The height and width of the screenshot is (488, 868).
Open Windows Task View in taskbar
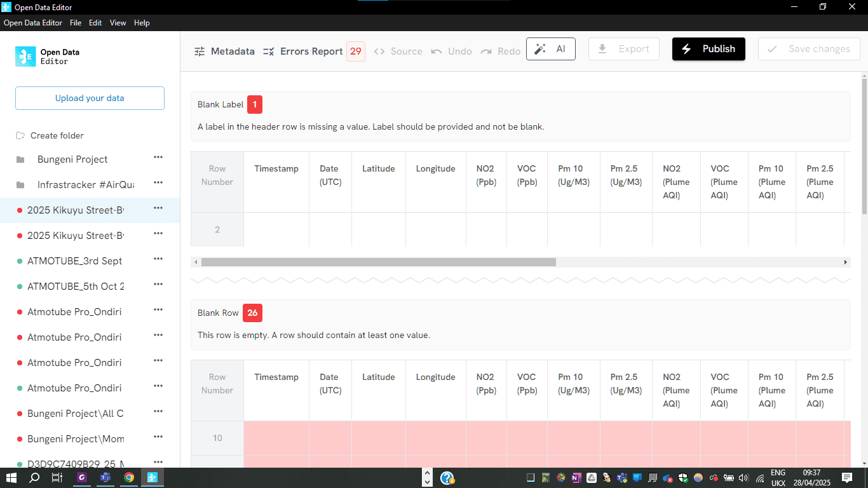[x=57, y=478]
